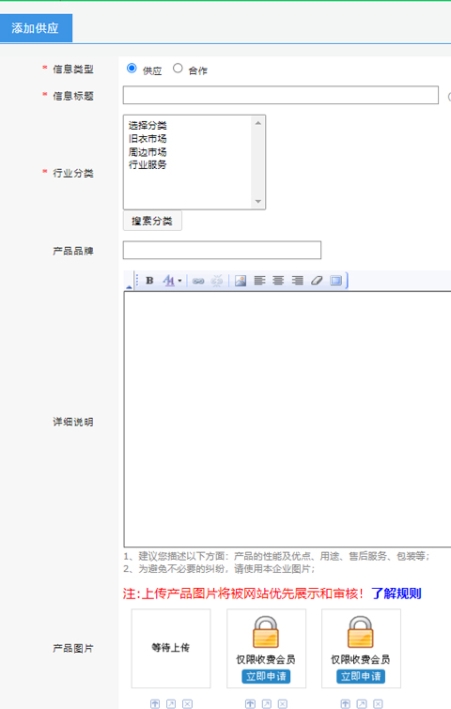451x709 pixels.
Task: Click the category list scroll down arrow
Action: 258,202
